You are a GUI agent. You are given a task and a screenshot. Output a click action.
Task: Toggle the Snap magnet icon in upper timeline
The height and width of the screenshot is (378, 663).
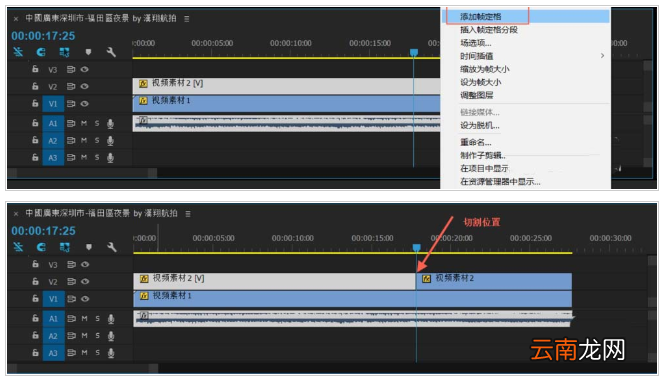[41, 52]
